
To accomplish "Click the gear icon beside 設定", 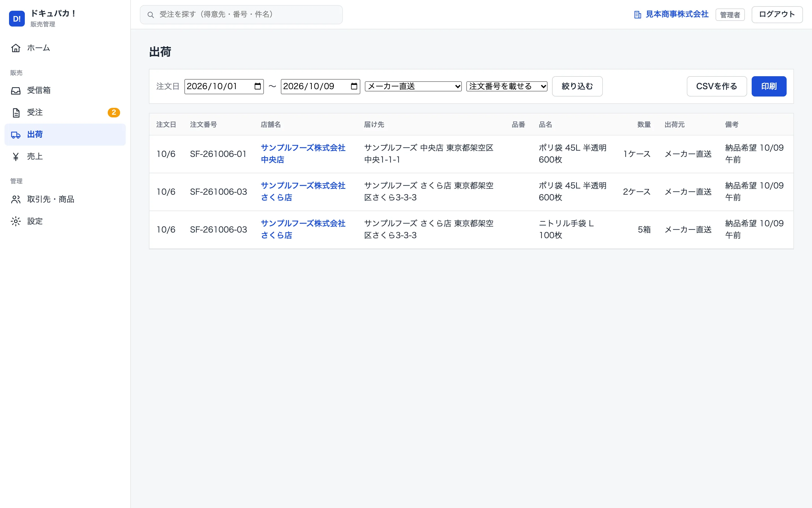I will pyautogui.click(x=16, y=222).
